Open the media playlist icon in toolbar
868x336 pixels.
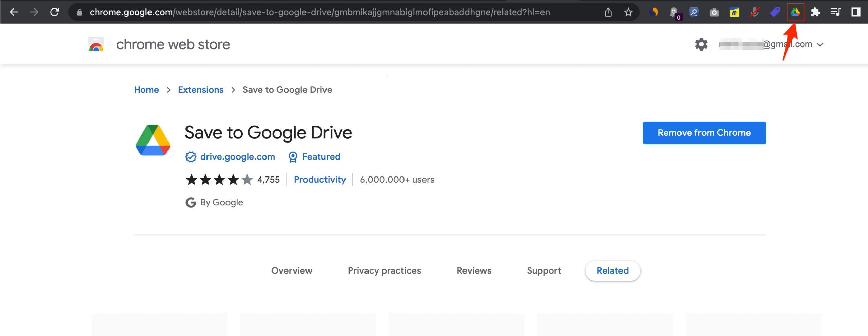tap(835, 12)
